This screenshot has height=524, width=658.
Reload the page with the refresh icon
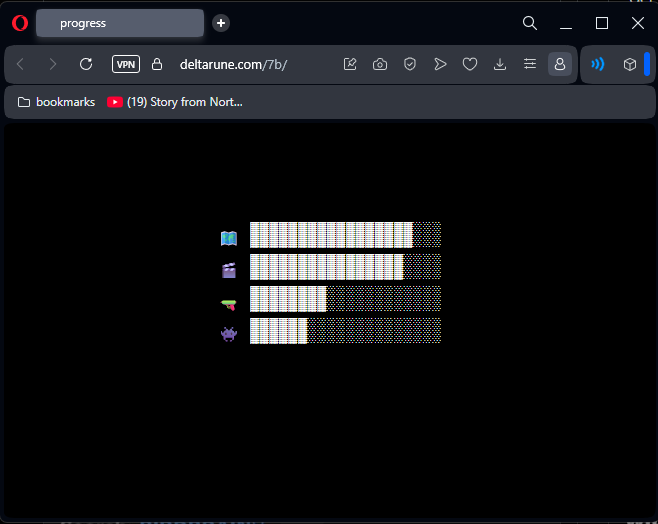[86, 64]
